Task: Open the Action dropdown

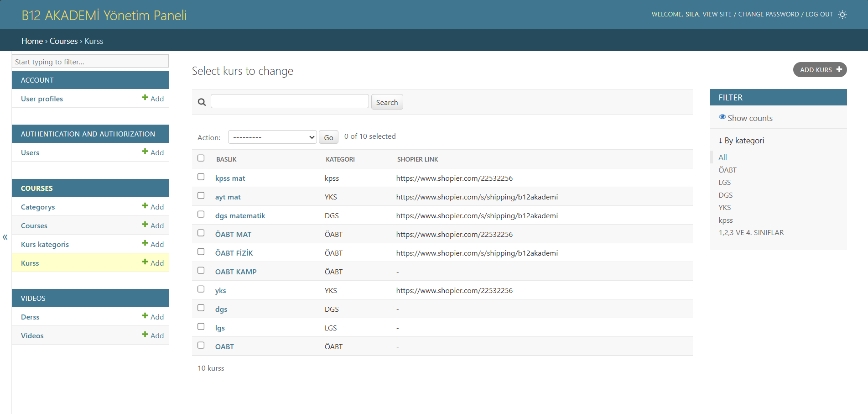Action: [272, 137]
